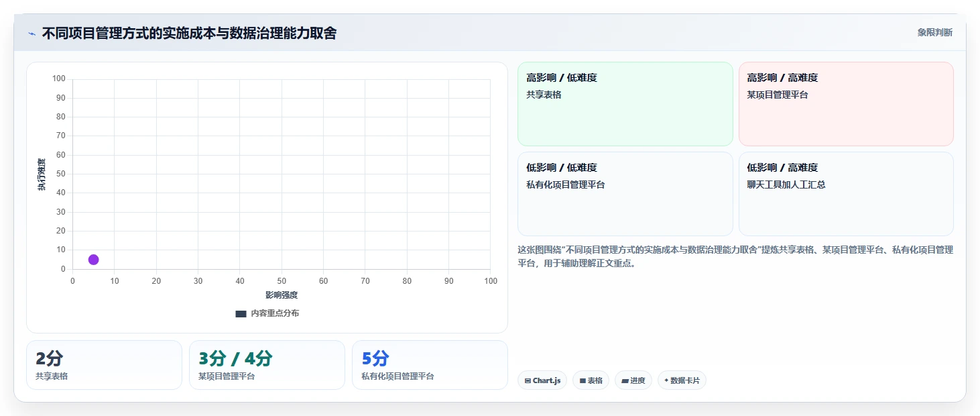Click the chart description paragraph
This screenshot has height=416, width=980.
coord(735,256)
